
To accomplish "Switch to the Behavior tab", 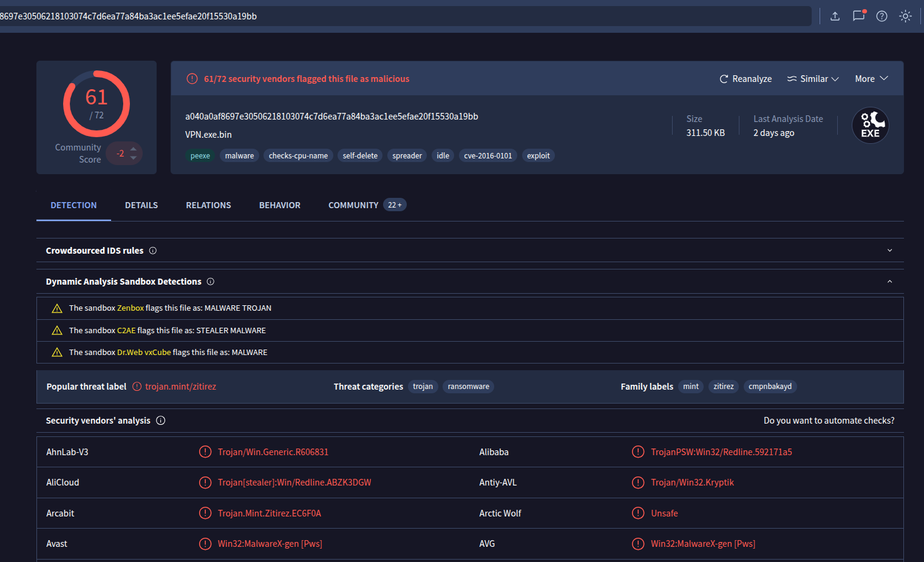I will pos(279,205).
